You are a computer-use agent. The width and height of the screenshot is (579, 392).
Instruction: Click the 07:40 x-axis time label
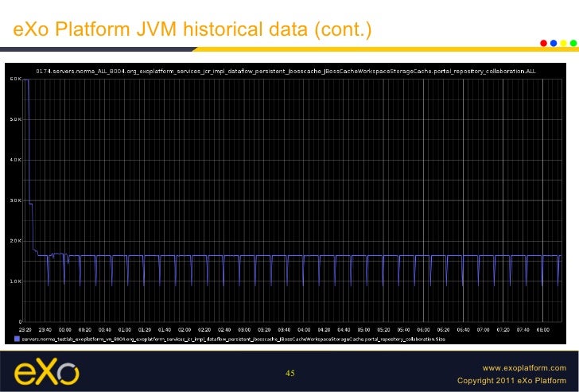[x=523, y=330]
